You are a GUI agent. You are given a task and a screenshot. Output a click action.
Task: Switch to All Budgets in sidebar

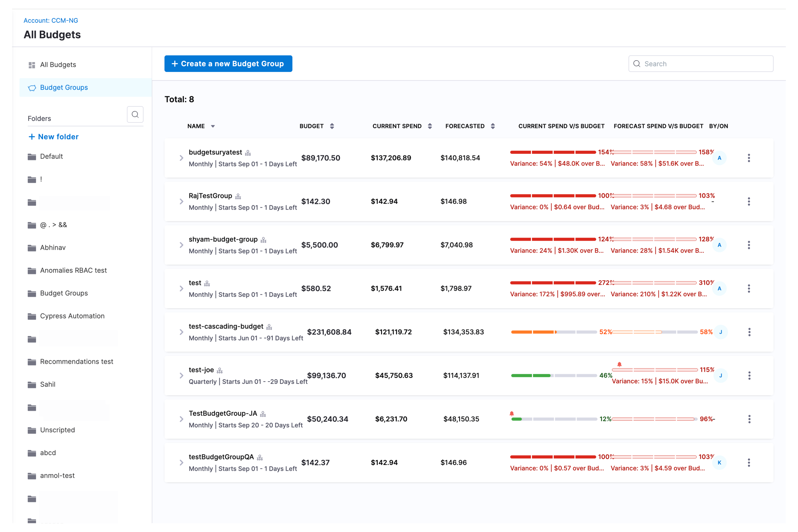pos(58,64)
